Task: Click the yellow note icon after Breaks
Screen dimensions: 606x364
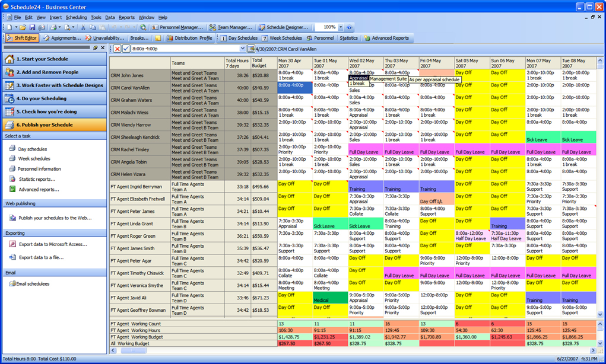Action: point(158,38)
